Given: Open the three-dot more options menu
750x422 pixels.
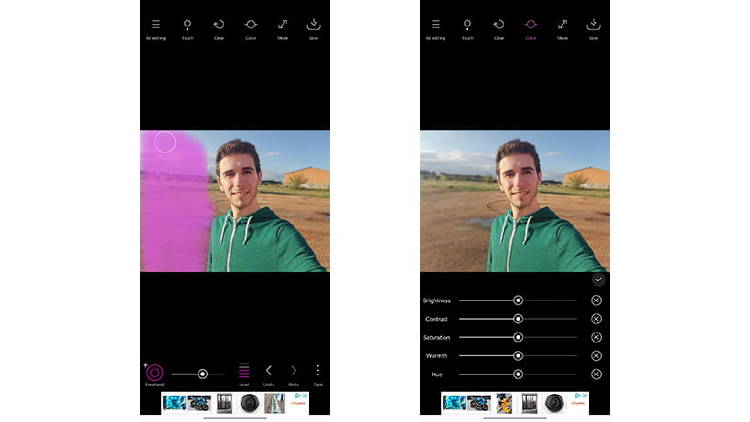Looking at the screenshot, I should point(318,371).
